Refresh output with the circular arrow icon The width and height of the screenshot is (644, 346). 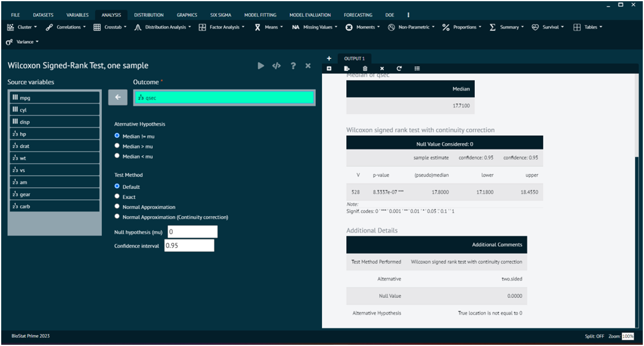399,69
